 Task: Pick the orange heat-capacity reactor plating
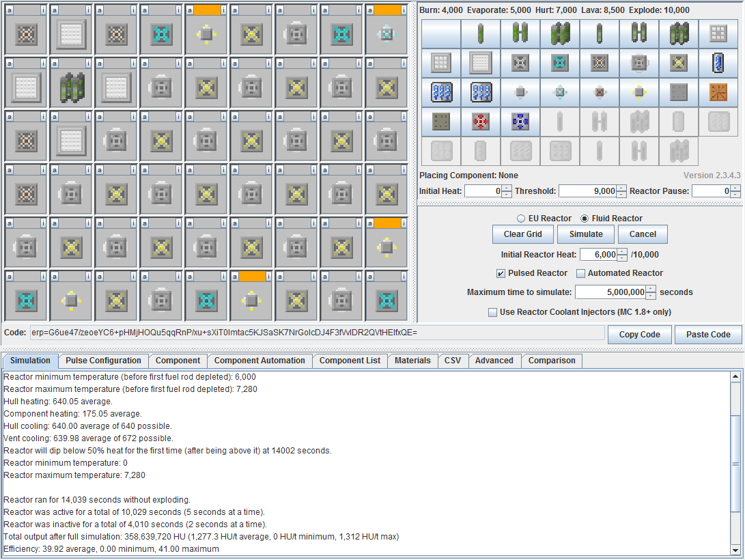(718, 92)
